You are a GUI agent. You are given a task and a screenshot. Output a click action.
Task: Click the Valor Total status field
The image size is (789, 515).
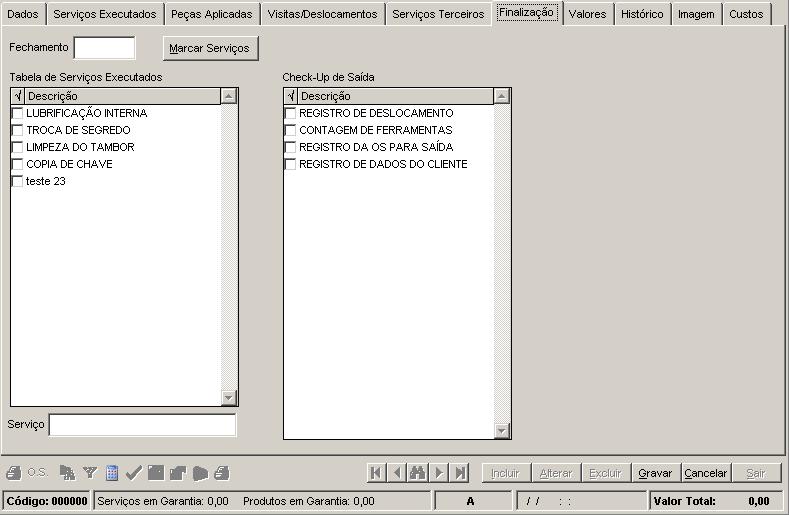pos(716,501)
